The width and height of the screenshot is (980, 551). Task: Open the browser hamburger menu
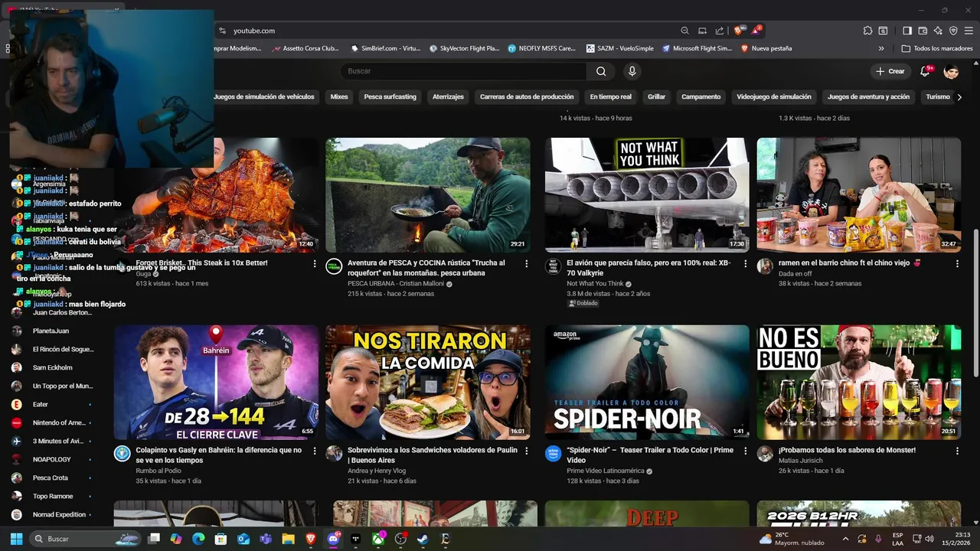click(x=969, y=31)
